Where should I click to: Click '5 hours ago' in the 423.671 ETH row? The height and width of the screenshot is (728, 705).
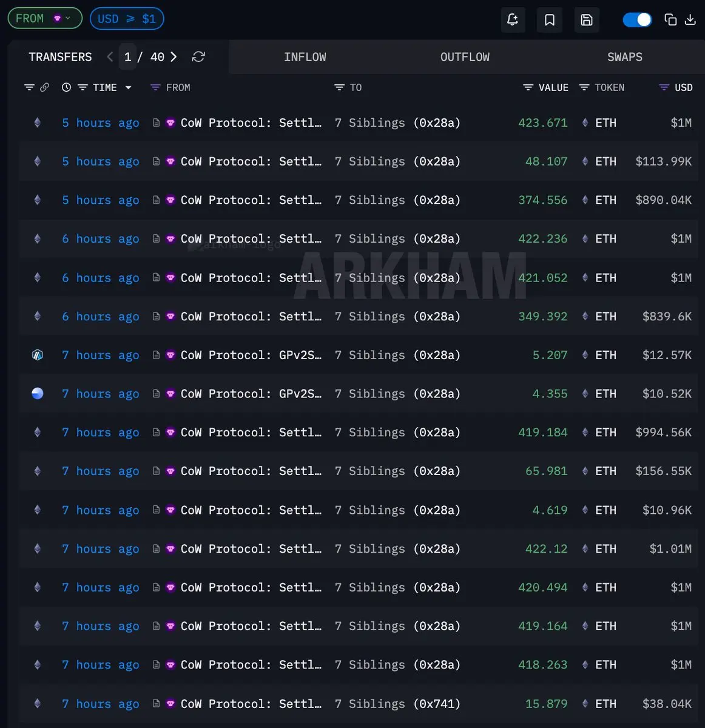tap(100, 123)
